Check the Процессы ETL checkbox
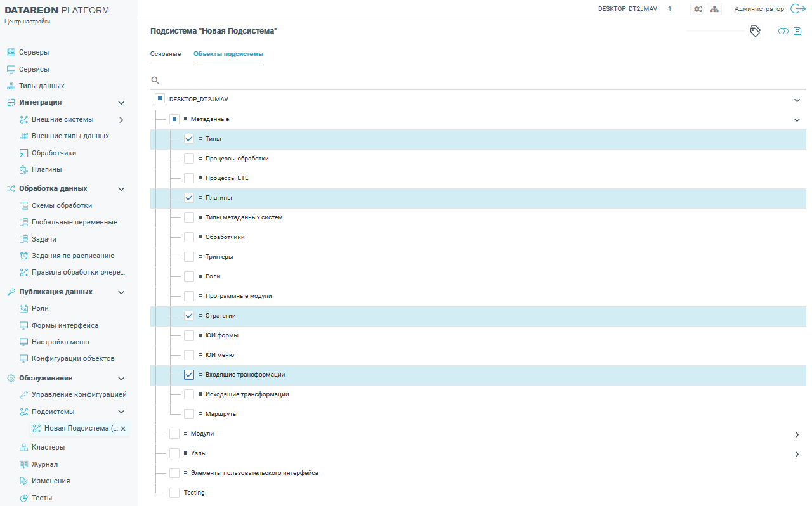The image size is (812, 506). [189, 178]
